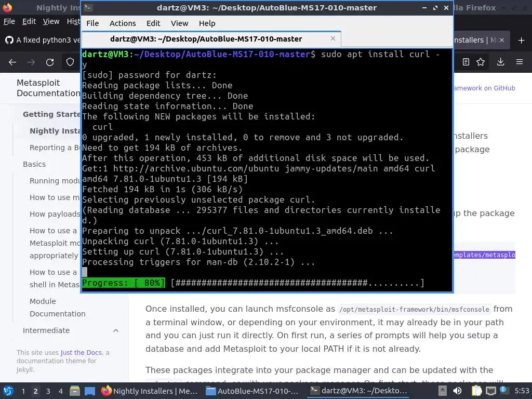Open the How payloads sidebar link
The width and height of the screenshot is (532, 399).
tap(55, 214)
